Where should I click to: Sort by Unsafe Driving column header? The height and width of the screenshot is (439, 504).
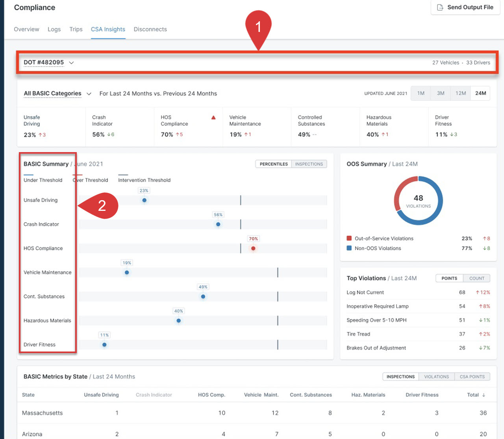(x=101, y=395)
